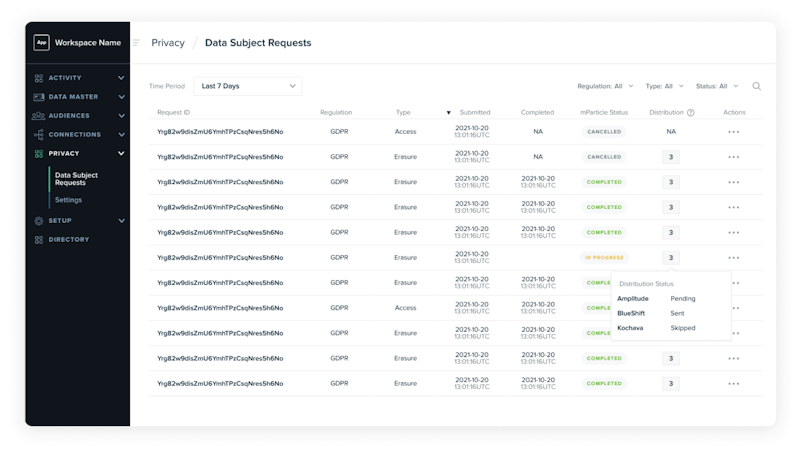Image resolution: width=800 pixels, height=449 pixels.
Task: Click the App logo beside Workspace Name
Action: [x=41, y=42]
